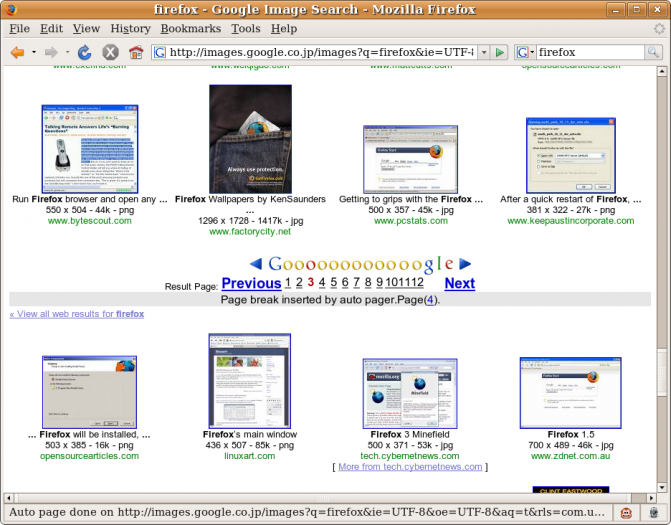This screenshot has height=525, width=671.
Task: Open bytescout Firefox browser thumbnail
Action: (x=89, y=149)
